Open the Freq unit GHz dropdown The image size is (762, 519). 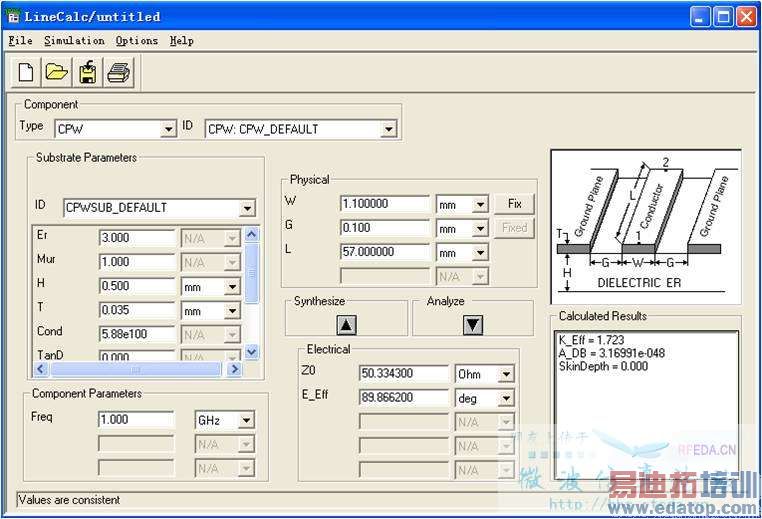coord(246,420)
